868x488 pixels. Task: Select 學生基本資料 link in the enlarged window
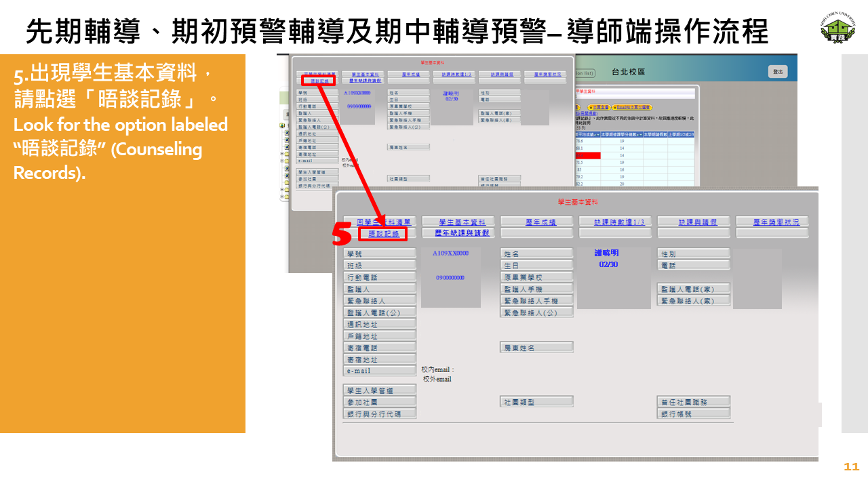pos(462,222)
